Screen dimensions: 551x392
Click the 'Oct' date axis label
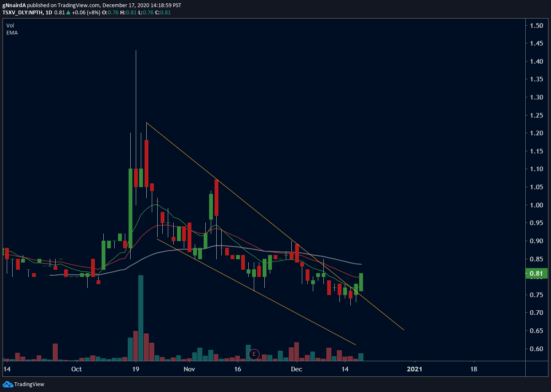pos(76,369)
